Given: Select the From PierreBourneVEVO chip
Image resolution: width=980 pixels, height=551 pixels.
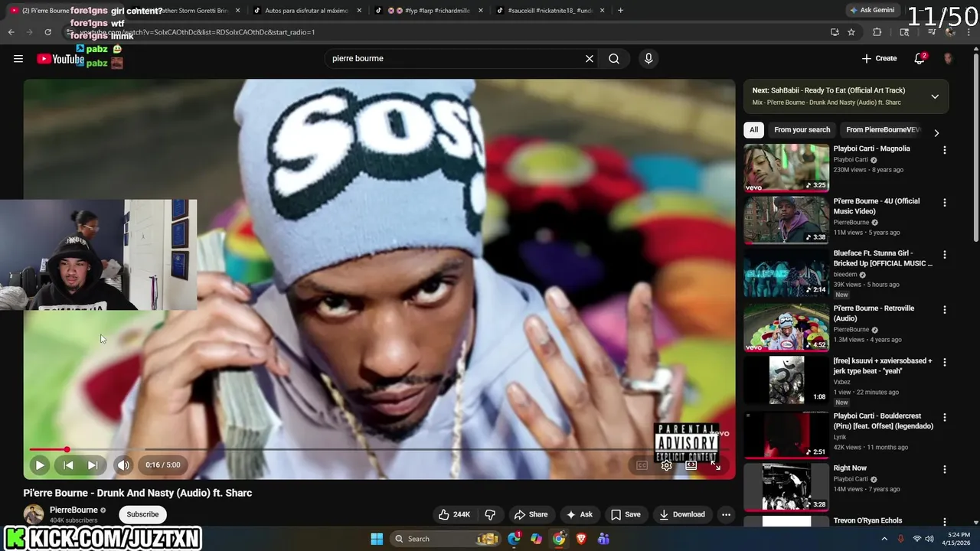Looking at the screenshot, I should 883,130.
